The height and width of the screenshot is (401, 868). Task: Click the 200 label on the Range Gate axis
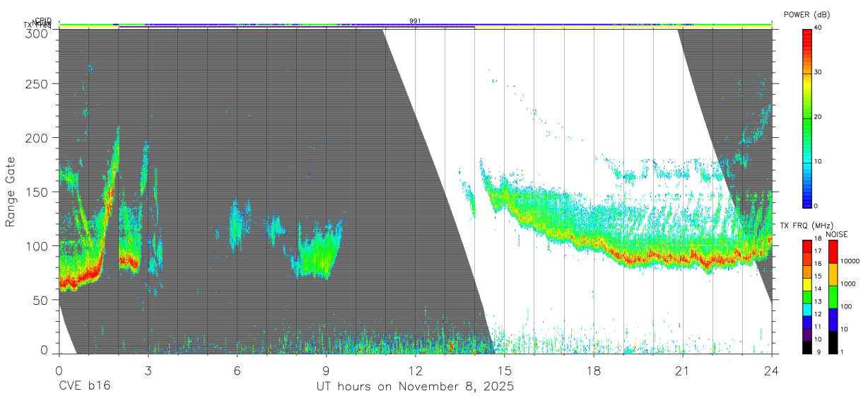tap(37, 137)
